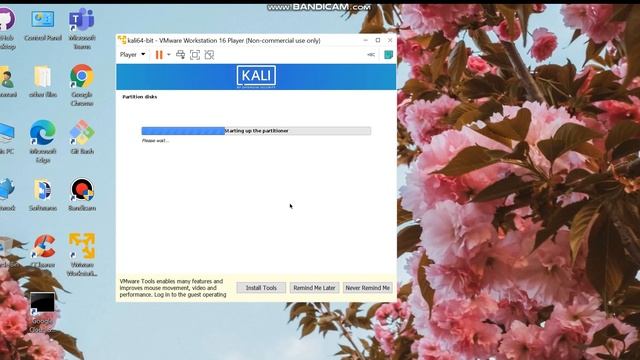Screen dimensions: 640x360
Task: Open Git Bash desktop shortcut
Action: 82,137
